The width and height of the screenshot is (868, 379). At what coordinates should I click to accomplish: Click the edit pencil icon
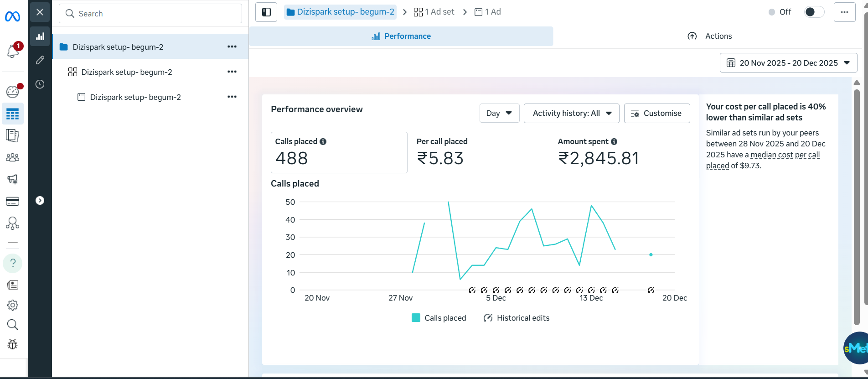point(40,60)
